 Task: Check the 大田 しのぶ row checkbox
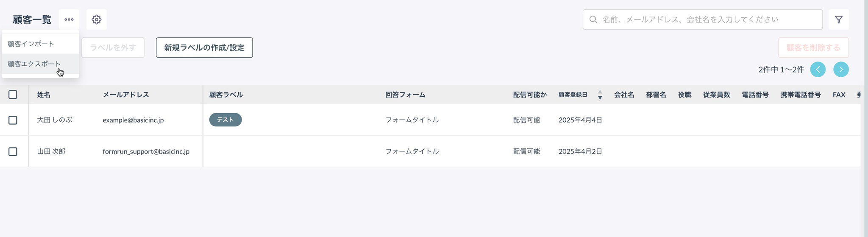tap(13, 120)
